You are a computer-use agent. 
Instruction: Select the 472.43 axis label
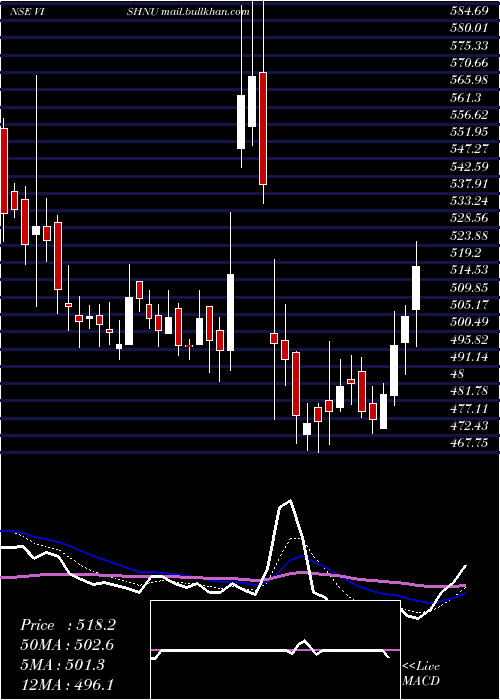pyautogui.click(x=468, y=426)
